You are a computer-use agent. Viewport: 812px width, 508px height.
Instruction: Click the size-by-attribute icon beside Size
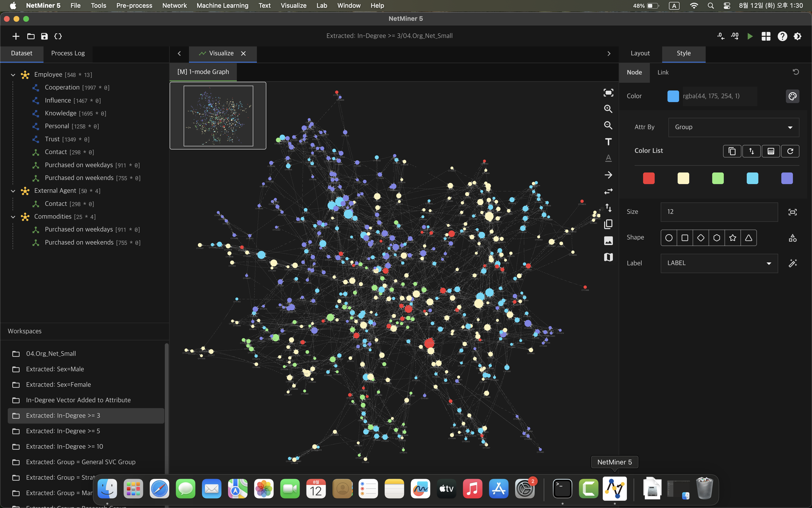[792, 212]
